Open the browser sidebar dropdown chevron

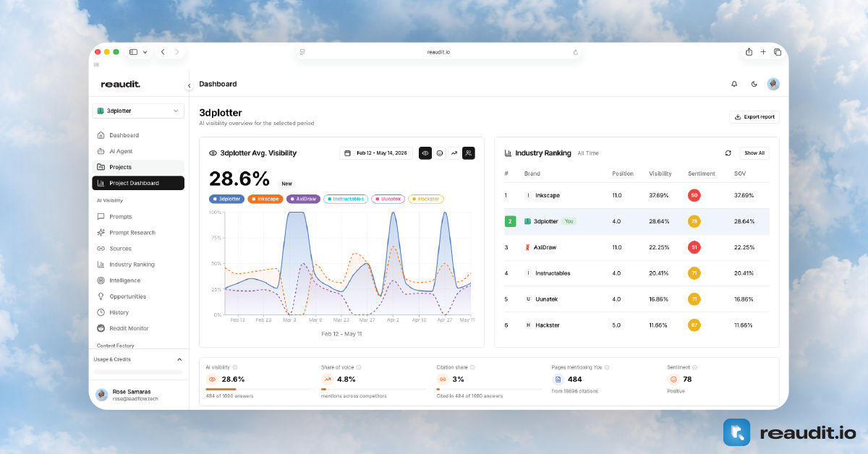145,52
